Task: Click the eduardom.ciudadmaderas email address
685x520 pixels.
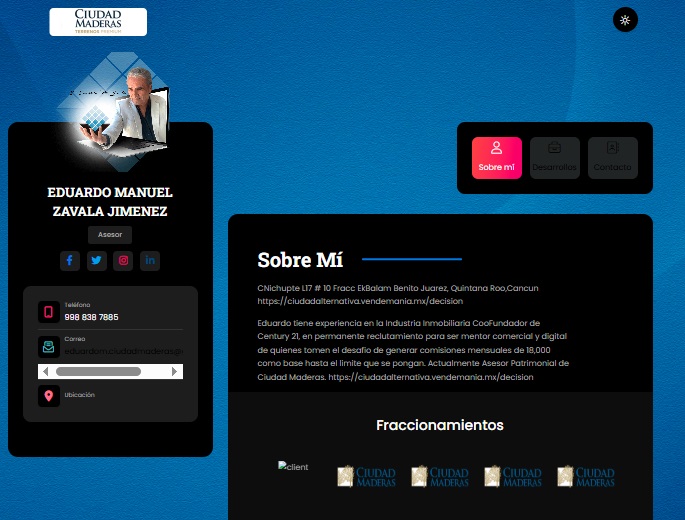Action: (x=124, y=351)
